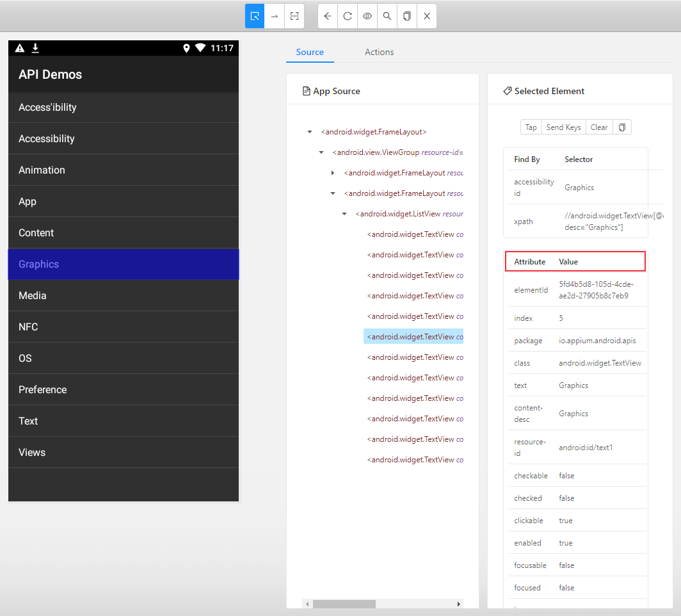Switch to the Source tab
Viewport: 681px width, 616px height.
(310, 52)
